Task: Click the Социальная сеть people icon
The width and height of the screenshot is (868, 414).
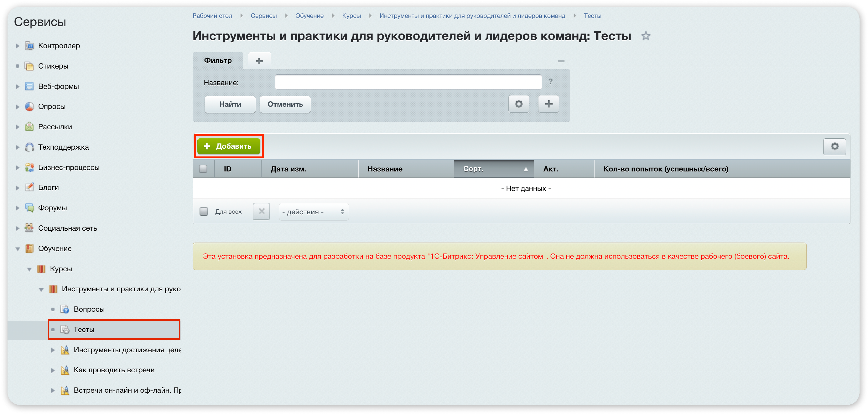Action: pyautogui.click(x=29, y=228)
